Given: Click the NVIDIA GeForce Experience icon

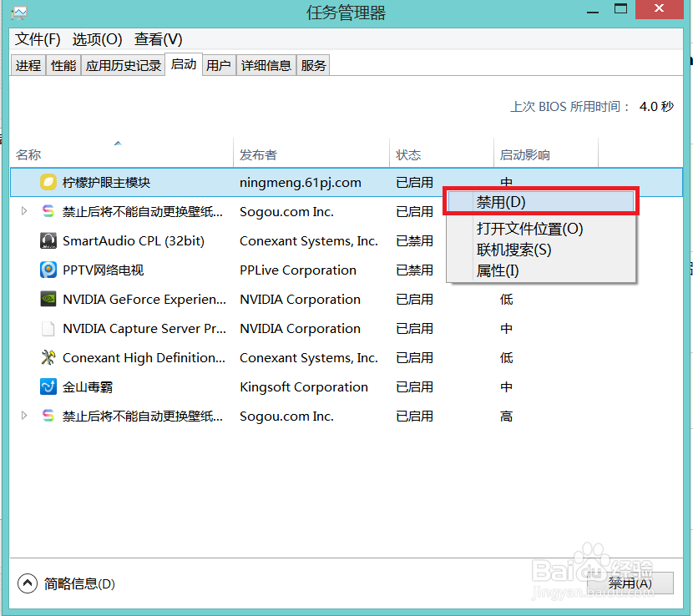Looking at the screenshot, I should click(x=48, y=299).
